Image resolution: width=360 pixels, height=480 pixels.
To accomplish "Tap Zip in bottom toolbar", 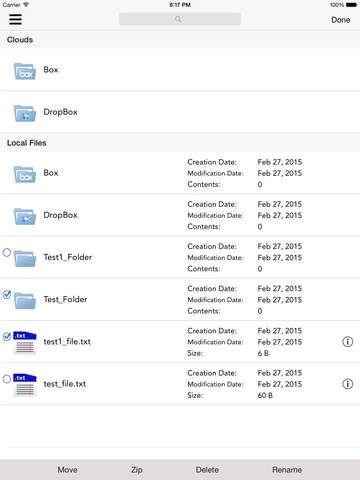I will (x=137, y=470).
